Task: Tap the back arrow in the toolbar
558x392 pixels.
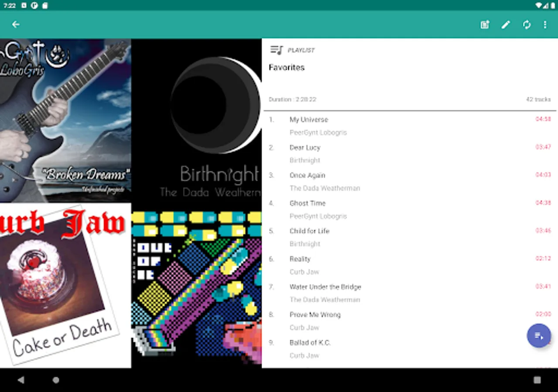Action: tap(16, 24)
